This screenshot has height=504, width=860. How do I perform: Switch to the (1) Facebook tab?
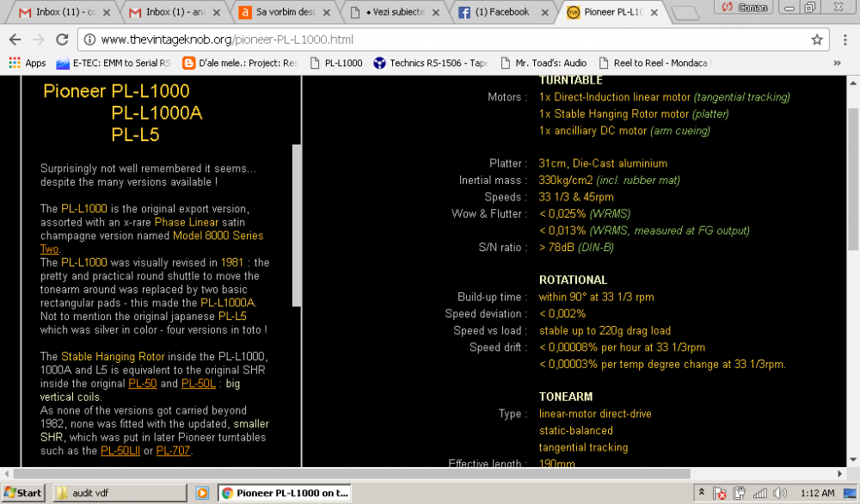[502, 12]
